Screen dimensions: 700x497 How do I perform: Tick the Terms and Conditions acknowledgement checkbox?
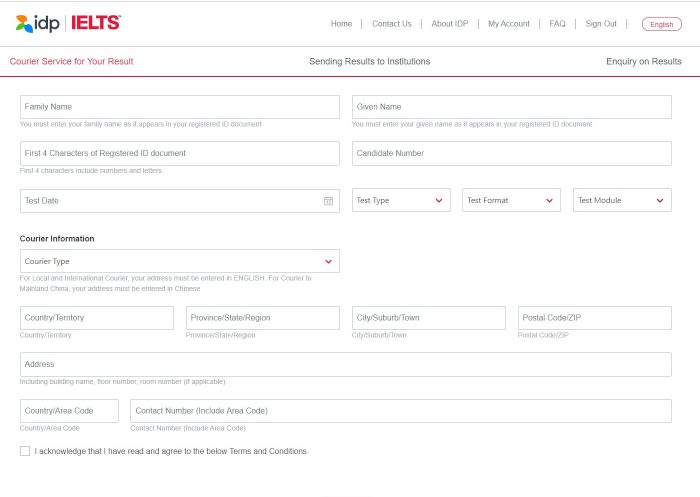pos(25,451)
